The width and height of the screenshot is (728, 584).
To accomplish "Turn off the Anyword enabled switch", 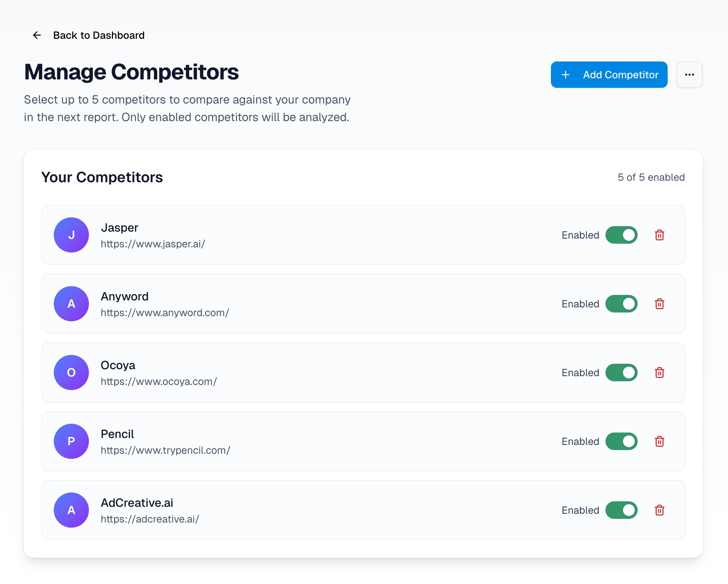I will (622, 304).
